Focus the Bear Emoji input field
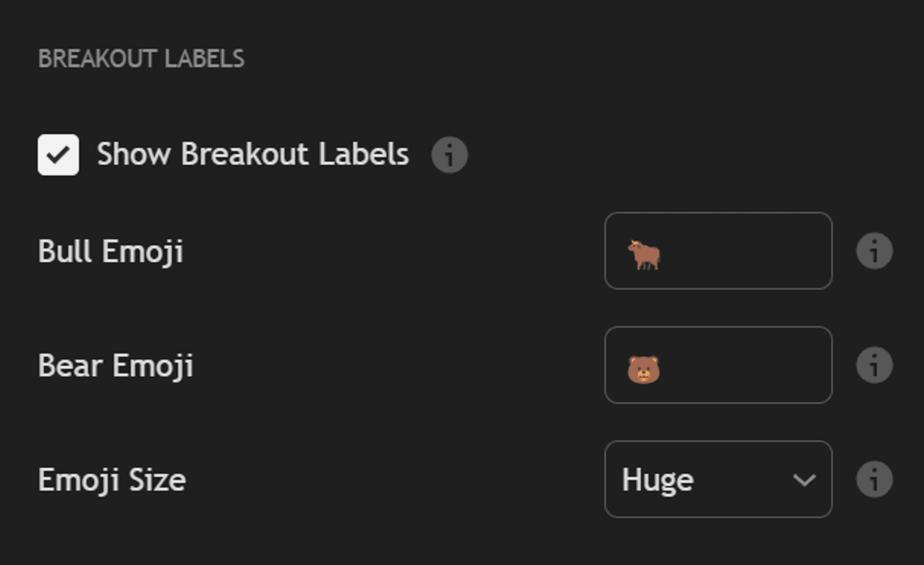924x565 pixels. pyautogui.click(x=741, y=365)
